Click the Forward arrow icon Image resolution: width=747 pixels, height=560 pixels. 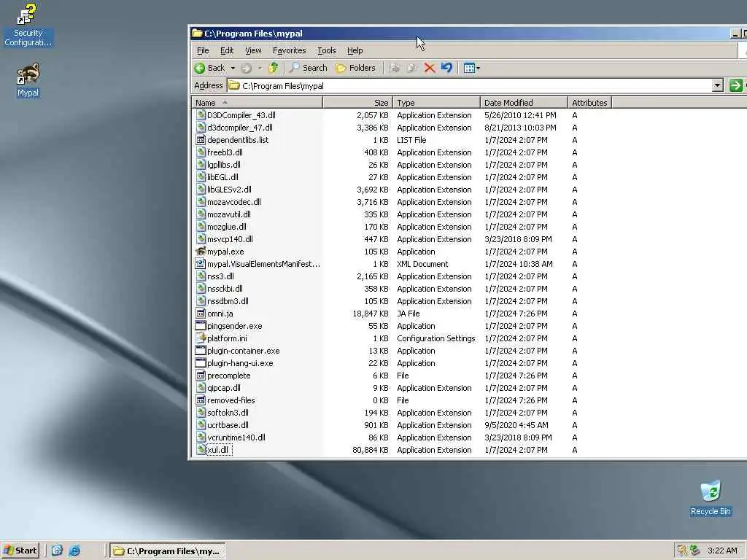pos(247,68)
